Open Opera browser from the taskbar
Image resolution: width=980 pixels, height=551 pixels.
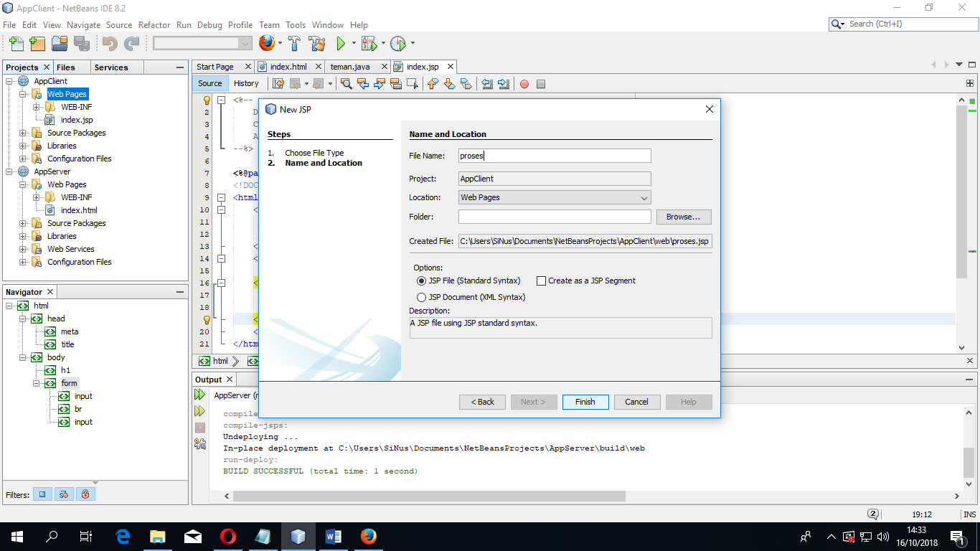228,537
